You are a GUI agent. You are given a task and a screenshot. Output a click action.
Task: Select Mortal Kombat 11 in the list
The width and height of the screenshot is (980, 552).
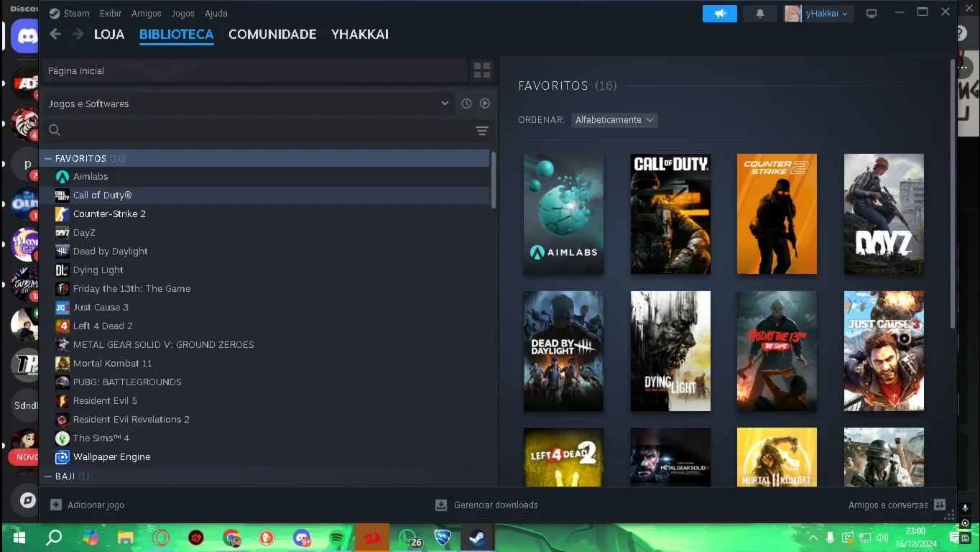click(x=264, y=363)
